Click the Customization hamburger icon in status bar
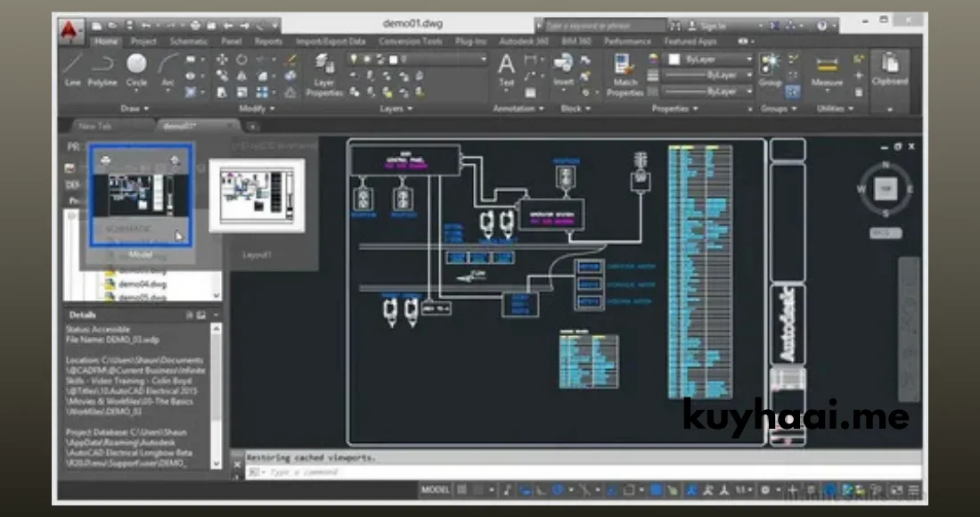 pos(913,490)
